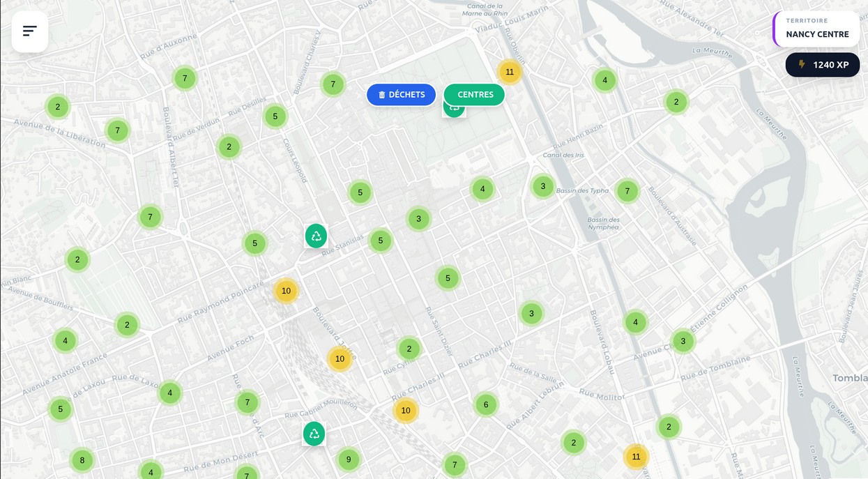This screenshot has width=868, height=479.
Task: Click the trash can icon in Déchets
Action: [x=381, y=95]
